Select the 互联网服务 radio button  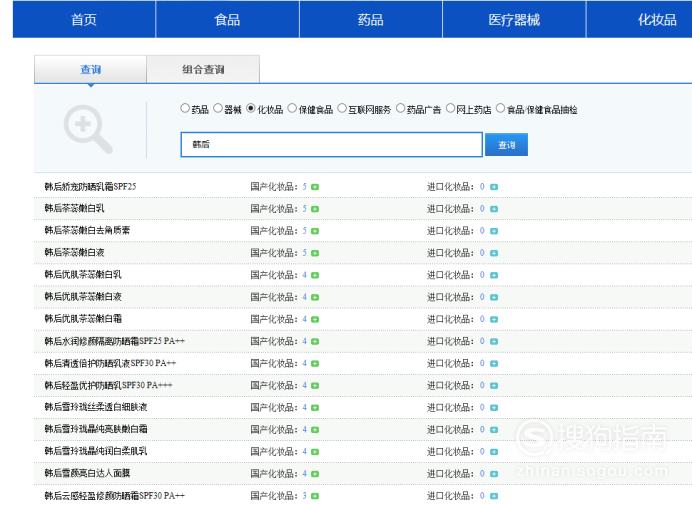tap(342, 108)
